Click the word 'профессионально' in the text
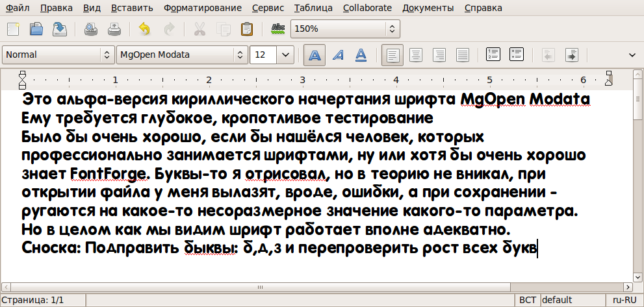This screenshot has width=644, height=307. (x=92, y=156)
